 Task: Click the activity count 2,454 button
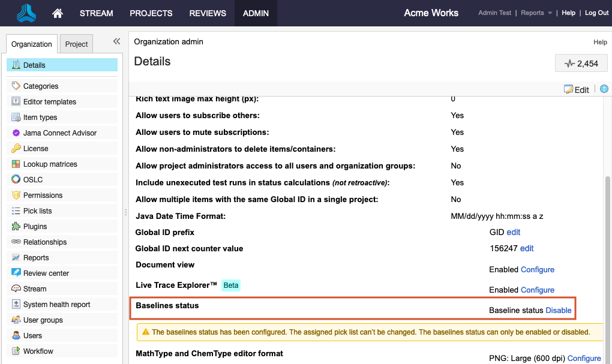581,63
